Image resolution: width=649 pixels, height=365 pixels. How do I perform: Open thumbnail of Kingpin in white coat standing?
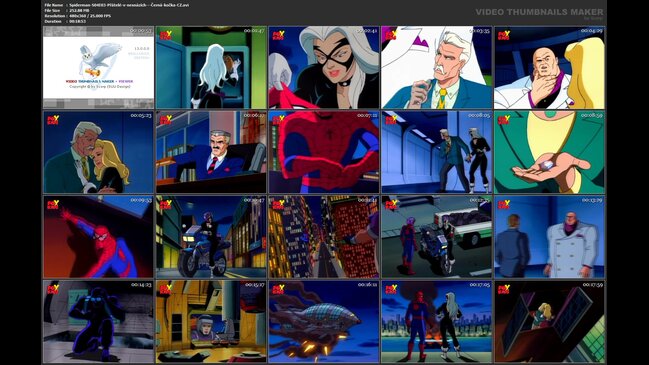[549, 237]
